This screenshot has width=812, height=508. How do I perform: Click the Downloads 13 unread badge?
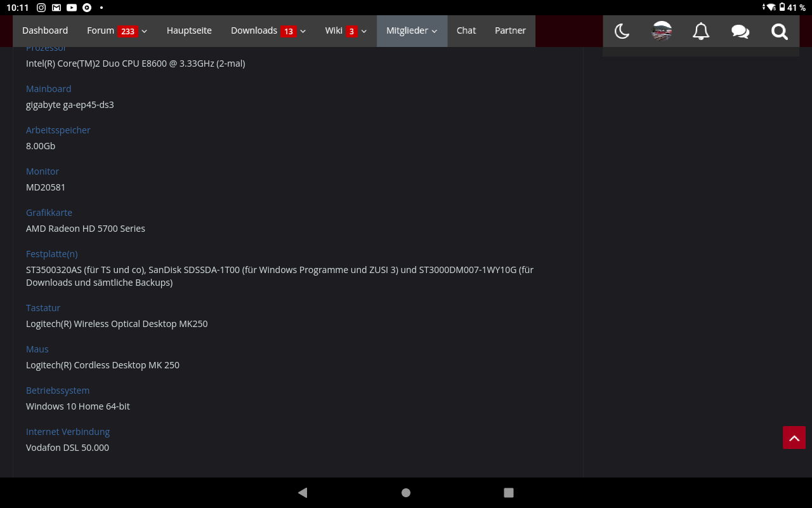coord(289,31)
